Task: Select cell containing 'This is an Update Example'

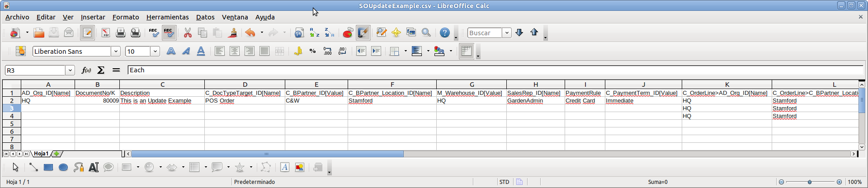Action: coord(162,100)
